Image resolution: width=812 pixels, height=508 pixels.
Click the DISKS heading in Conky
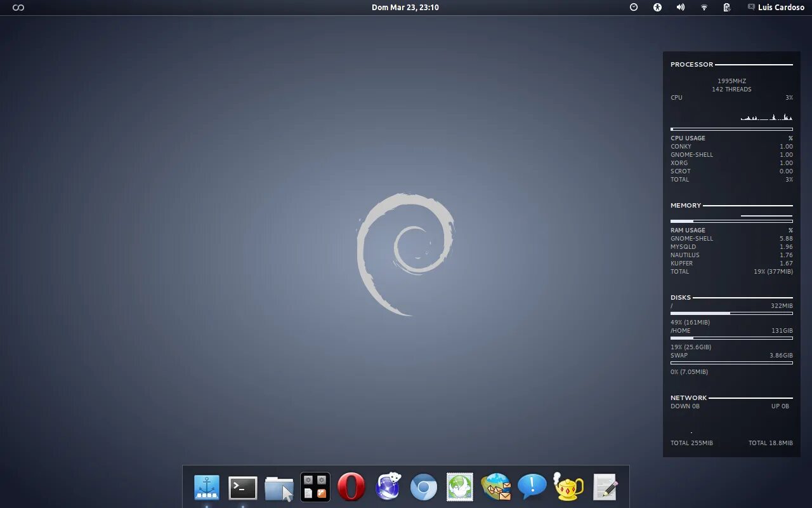tap(681, 297)
